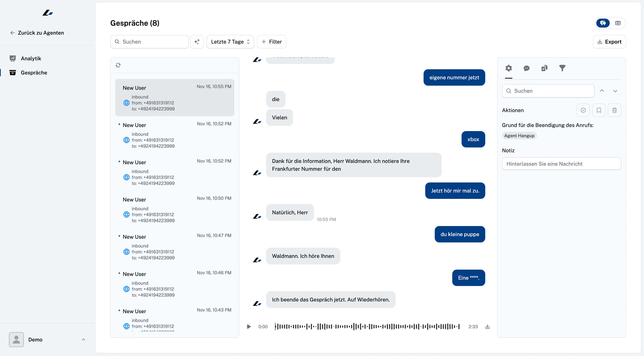Add a Filter to conversations

[272, 42]
